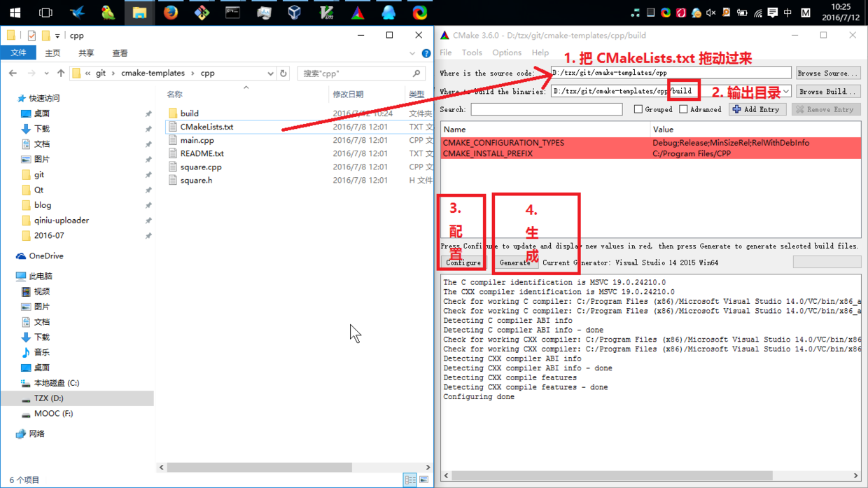Switch Explorer to details view icon
The image size is (868, 488).
(410, 480)
